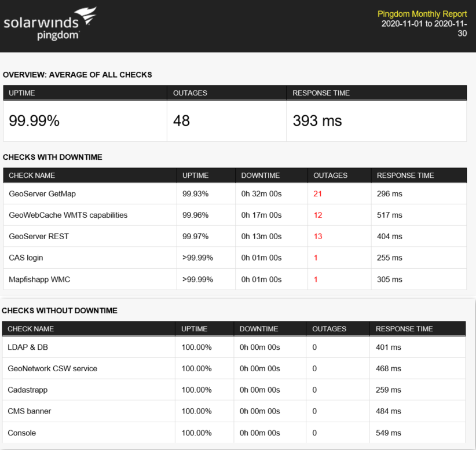Click the overview response time 393 ms
The image size is (476, 450).
click(317, 120)
